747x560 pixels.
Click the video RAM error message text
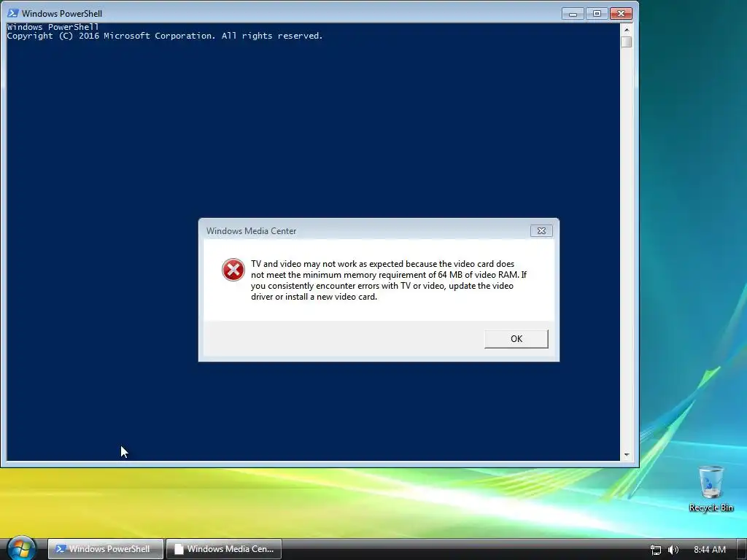coord(389,280)
